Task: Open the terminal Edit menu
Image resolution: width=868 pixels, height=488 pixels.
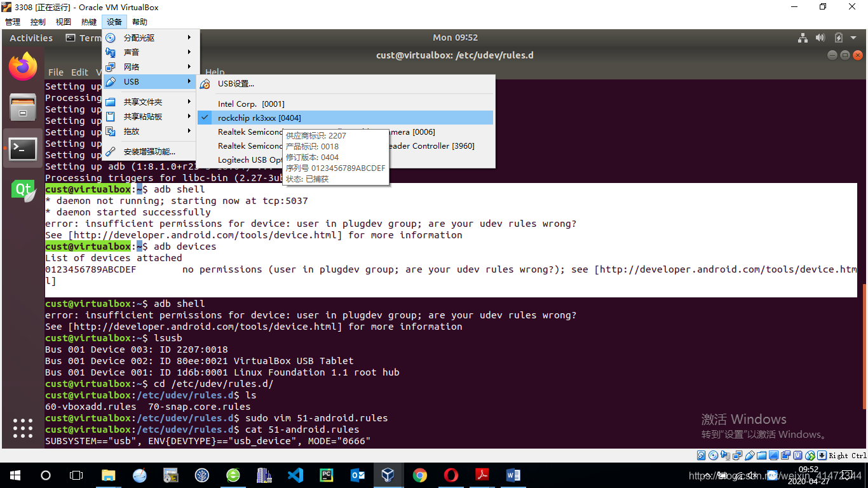Action: coord(79,72)
